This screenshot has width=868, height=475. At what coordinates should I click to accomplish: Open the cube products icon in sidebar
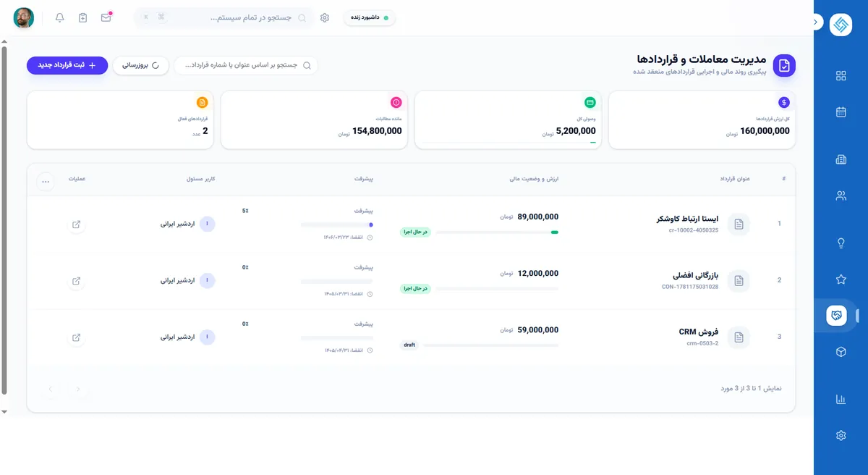point(841,352)
